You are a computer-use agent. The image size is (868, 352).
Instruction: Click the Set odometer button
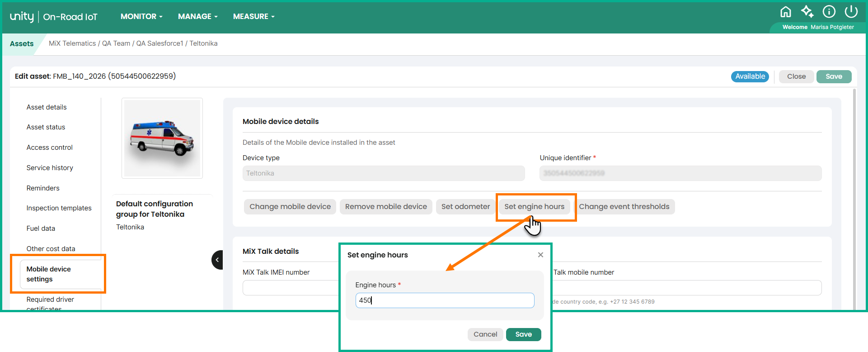point(465,207)
